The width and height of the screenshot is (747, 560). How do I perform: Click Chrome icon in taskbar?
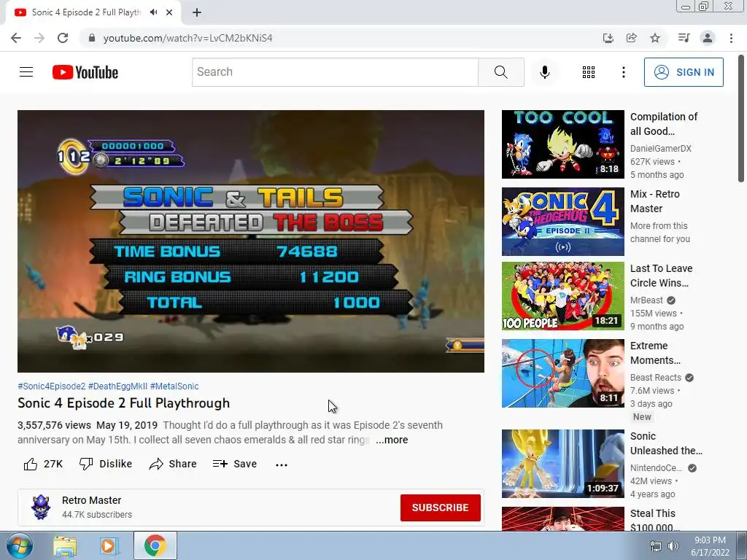[155, 545]
